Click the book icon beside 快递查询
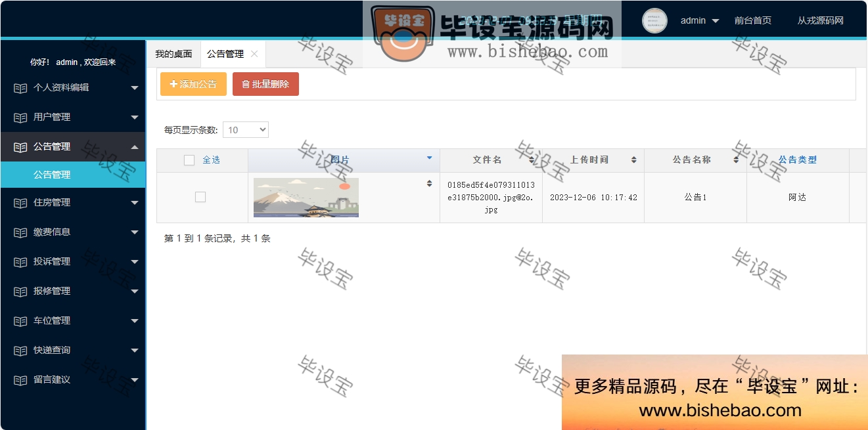Screen dimensions: 868x430 click(20, 351)
